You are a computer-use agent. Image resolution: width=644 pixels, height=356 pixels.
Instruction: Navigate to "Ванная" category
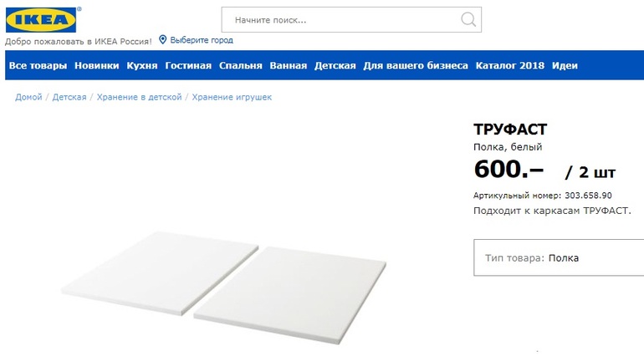click(289, 66)
